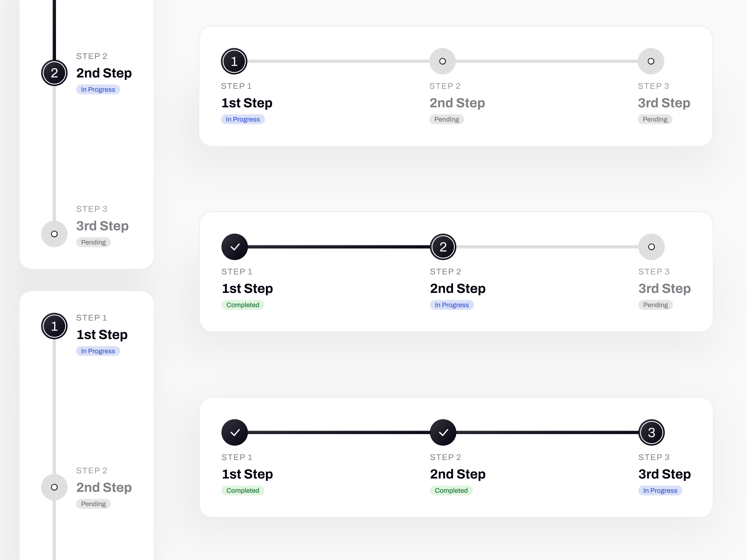Click the STEP 3 label above in-progress 3rd Step
The height and width of the screenshot is (560, 747).
pos(654,457)
